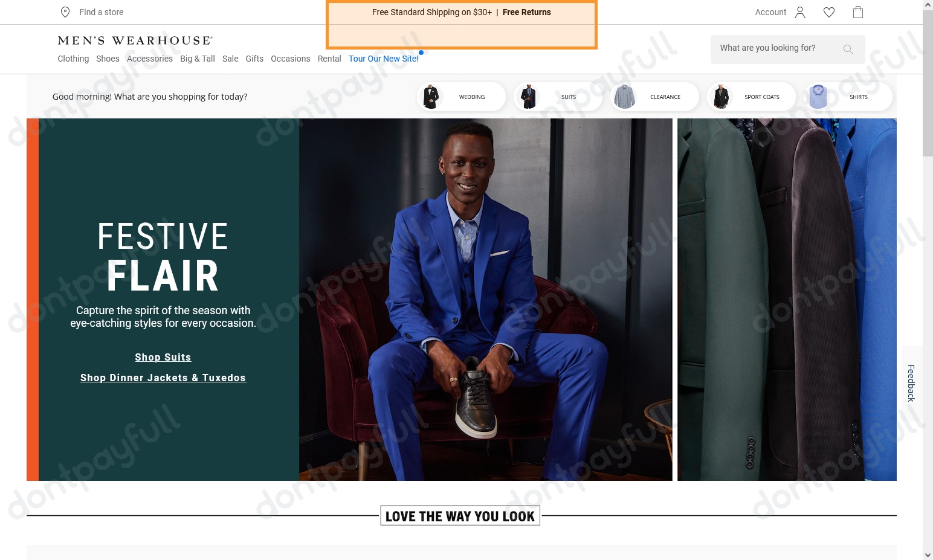Image resolution: width=933 pixels, height=560 pixels.
Task: Select the Wedding tuxedo category chip
Action: click(x=461, y=97)
